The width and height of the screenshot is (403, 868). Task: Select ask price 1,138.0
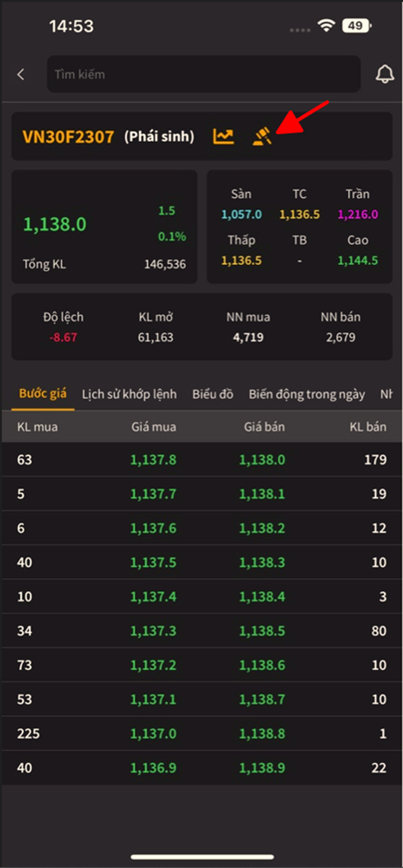(262, 459)
